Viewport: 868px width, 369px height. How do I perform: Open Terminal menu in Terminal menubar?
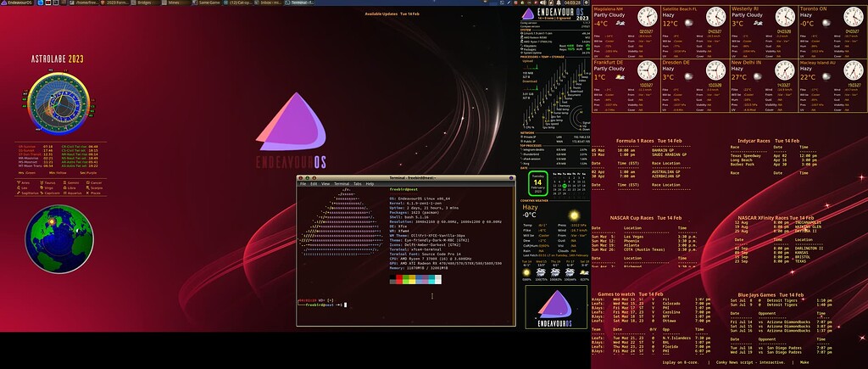[342, 183]
